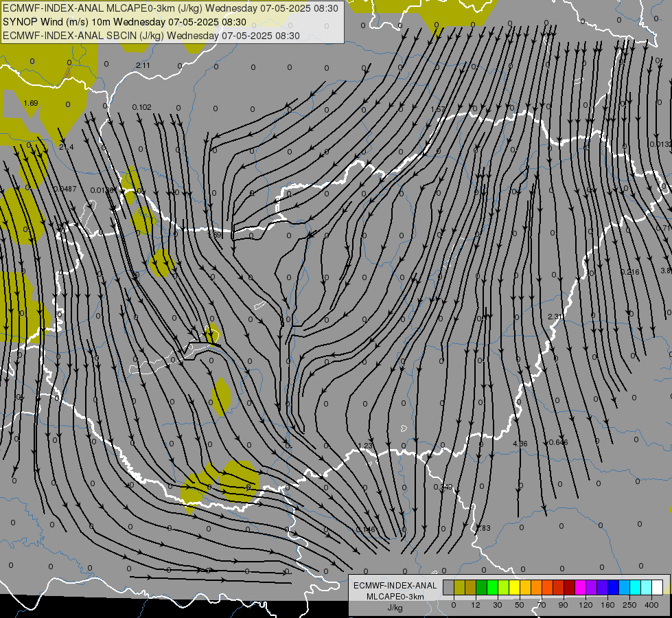Click the legend tick label 70
This screenshot has height=618, width=672.
coord(542,605)
